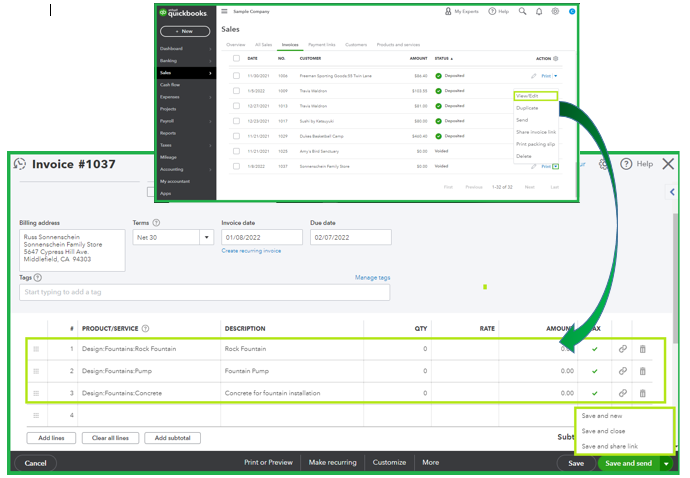Click the QuickBooks logo
Viewport: 690px width, 478px height.
tap(183, 13)
